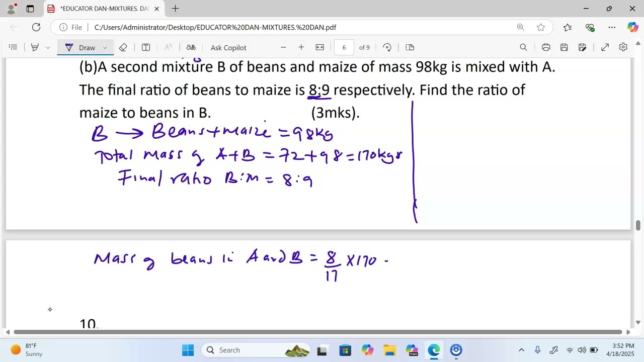Go back to previous page
Screen dimensions: 644x362
point(14,27)
